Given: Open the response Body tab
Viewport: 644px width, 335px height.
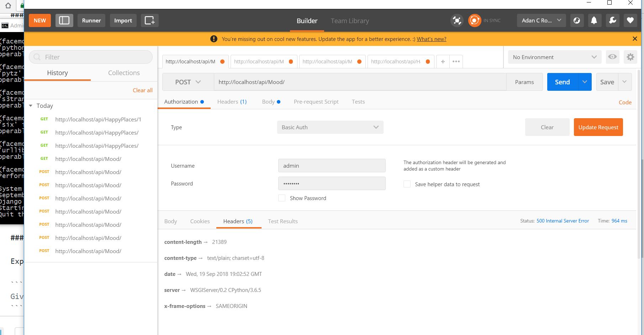Looking at the screenshot, I should coord(170,221).
